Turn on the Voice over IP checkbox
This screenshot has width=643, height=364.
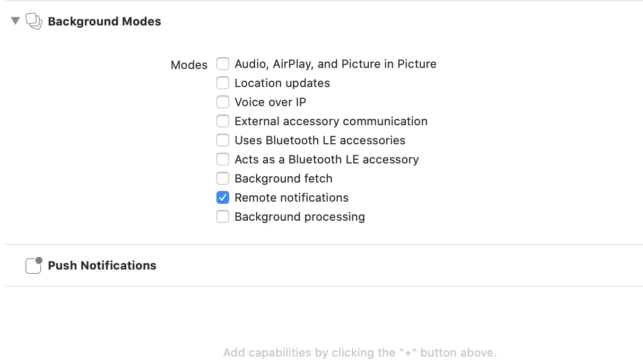click(x=223, y=102)
